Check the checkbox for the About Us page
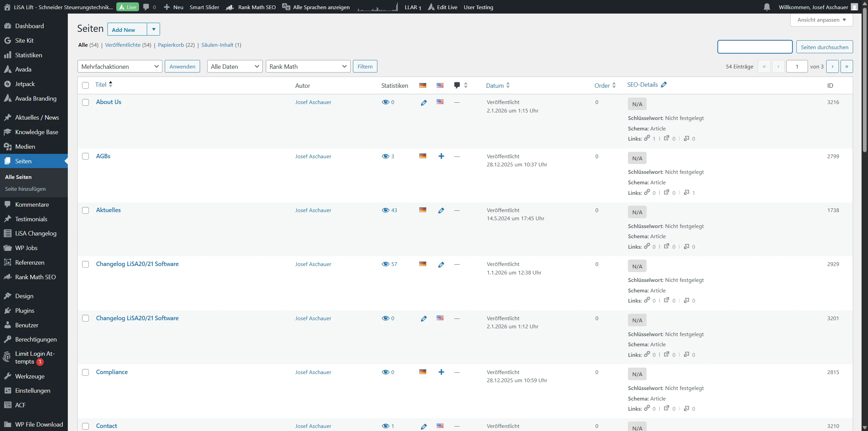This screenshot has height=431, width=868. (x=85, y=102)
